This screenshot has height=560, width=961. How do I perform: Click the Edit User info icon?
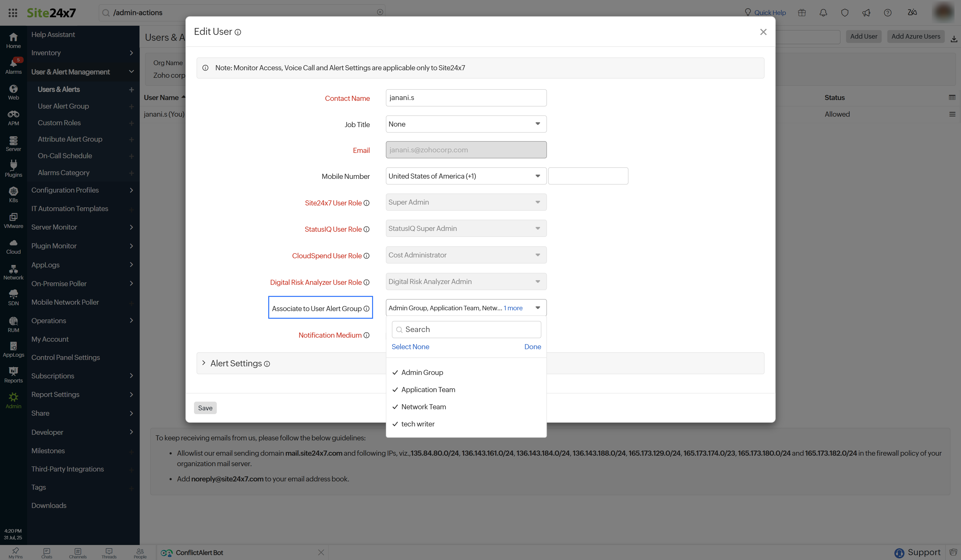coord(238,32)
